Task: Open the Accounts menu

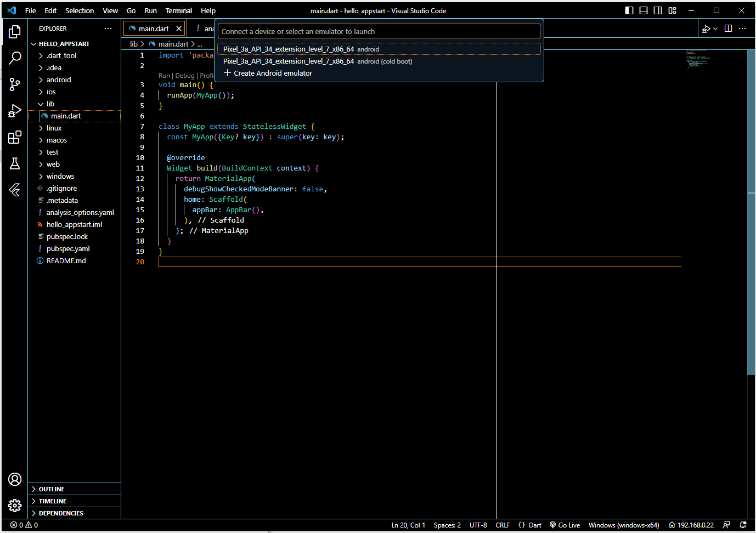Action: click(x=15, y=479)
